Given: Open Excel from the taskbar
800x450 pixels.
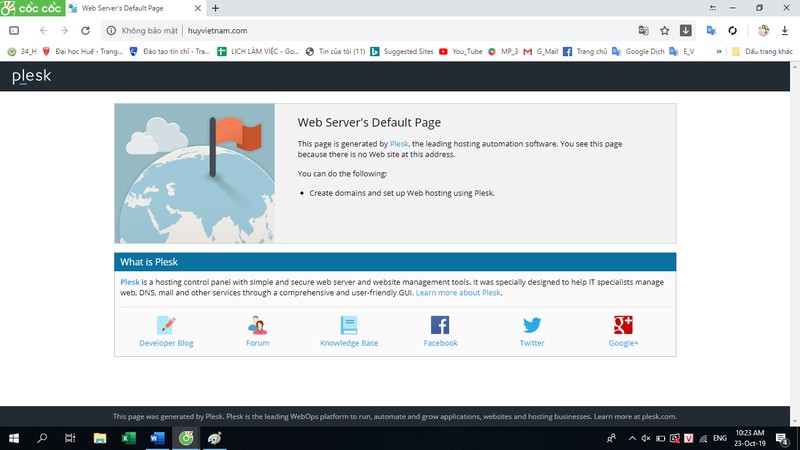Looking at the screenshot, I should (129, 438).
